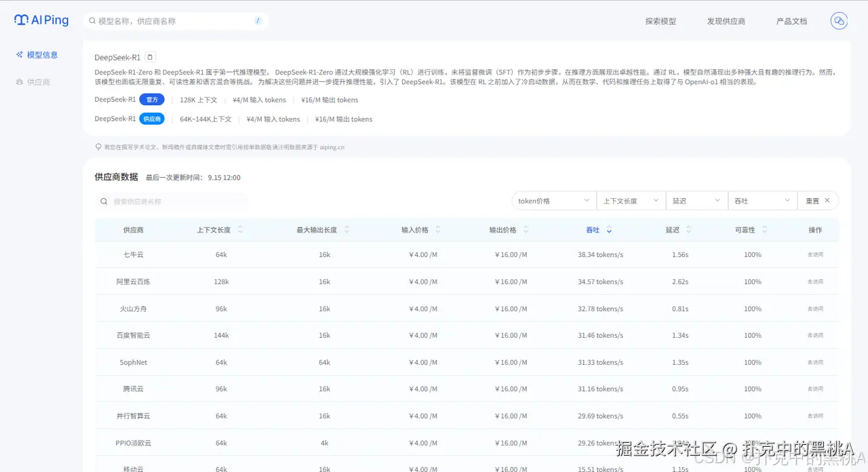The image size is (868, 472).
Task: Click the SophNet supplier name
Action: point(133,362)
